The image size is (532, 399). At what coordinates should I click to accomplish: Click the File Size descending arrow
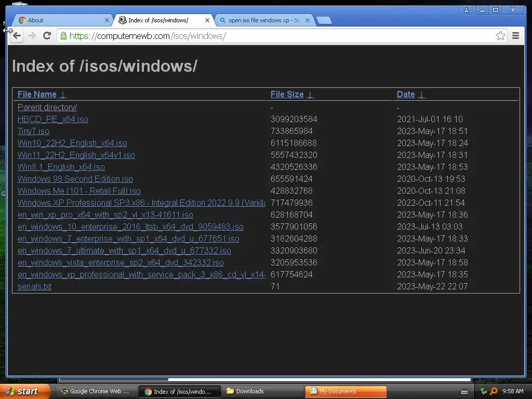(x=310, y=95)
